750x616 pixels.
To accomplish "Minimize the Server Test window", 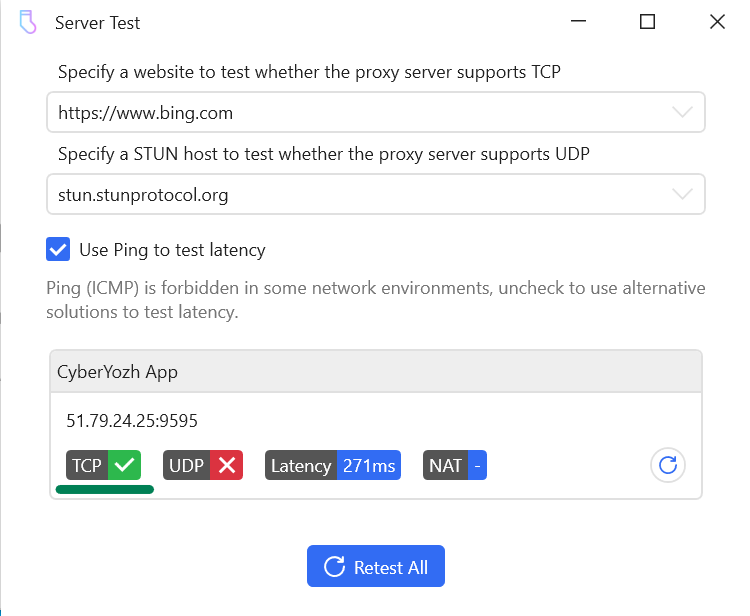I will point(578,22).
